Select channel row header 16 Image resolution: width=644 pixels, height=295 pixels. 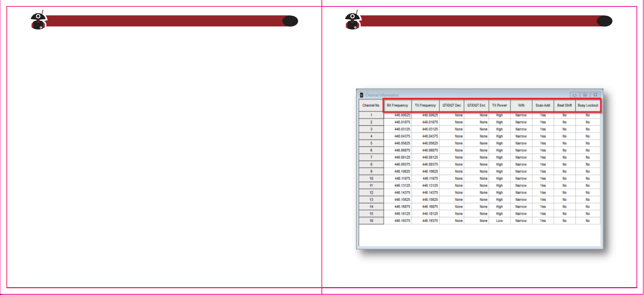tap(371, 221)
